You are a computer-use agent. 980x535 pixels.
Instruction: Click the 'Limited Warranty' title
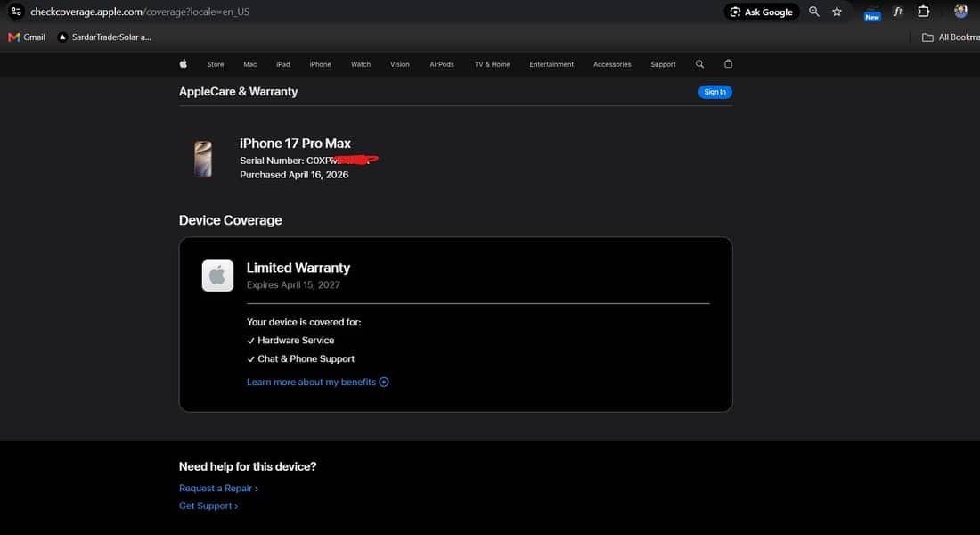click(x=298, y=267)
